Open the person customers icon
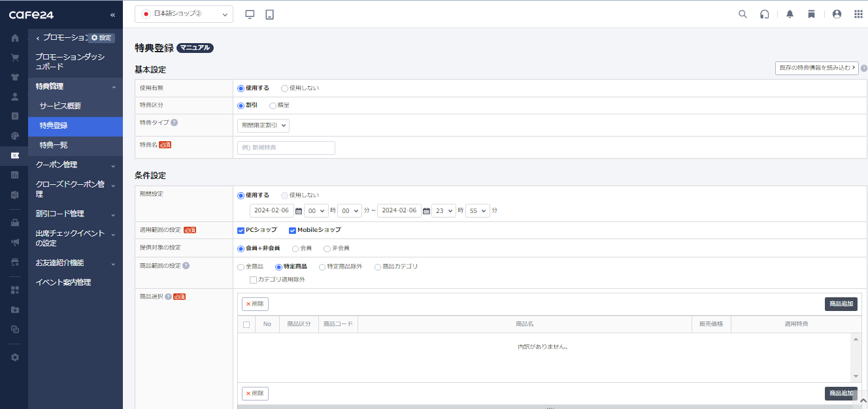The width and height of the screenshot is (868, 409). (14, 96)
